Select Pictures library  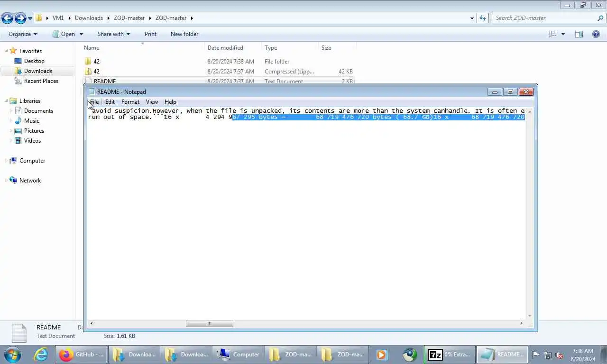point(34,131)
